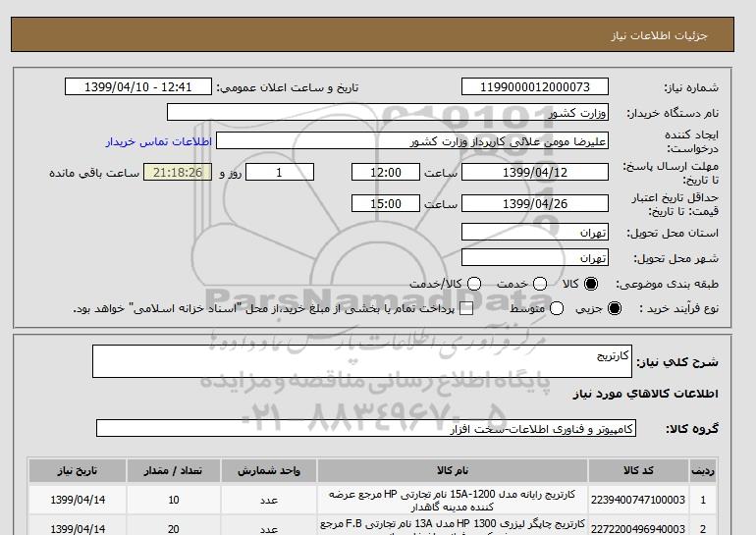Click the item name کارتریج رایانه مدل 15A-1200
Image resolution: width=756 pixels, height=535 pixels.
pyautogui.click(x=453, y=501)
